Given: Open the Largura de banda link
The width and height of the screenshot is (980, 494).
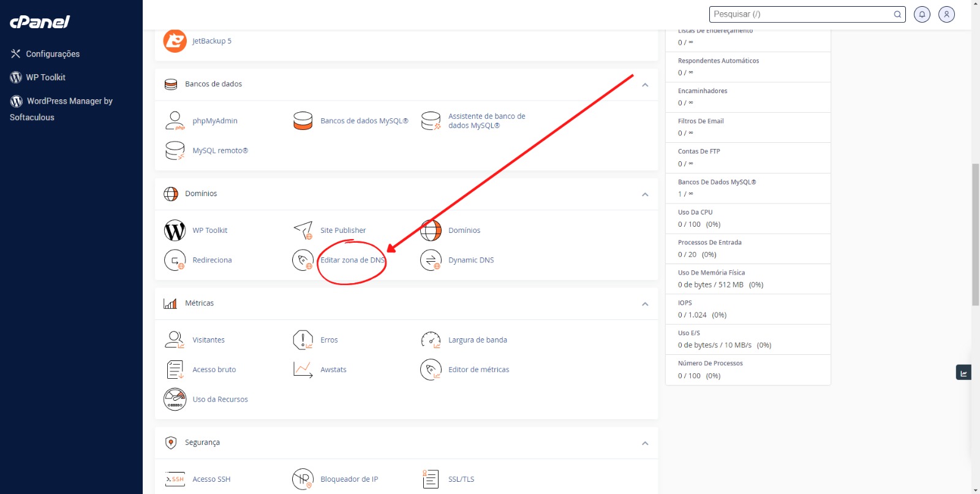Looking at the screenshot, I should tap(478, 340).
